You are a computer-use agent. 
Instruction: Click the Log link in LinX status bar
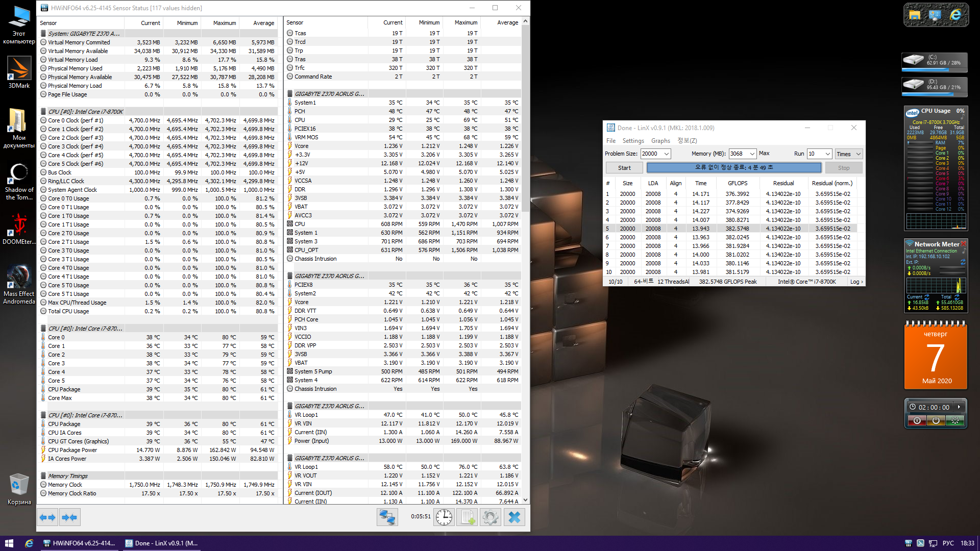(x=856, y=282)
